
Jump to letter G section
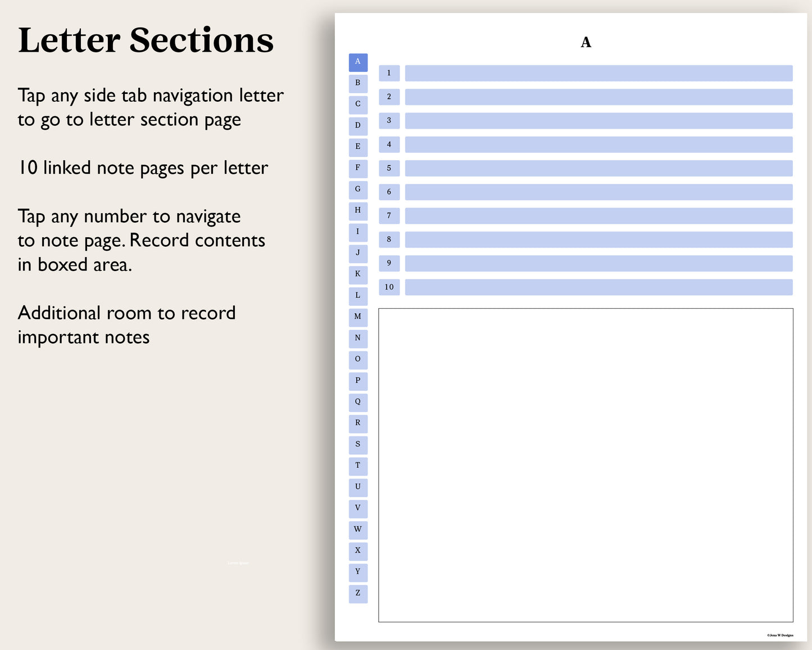click(357, 189)
